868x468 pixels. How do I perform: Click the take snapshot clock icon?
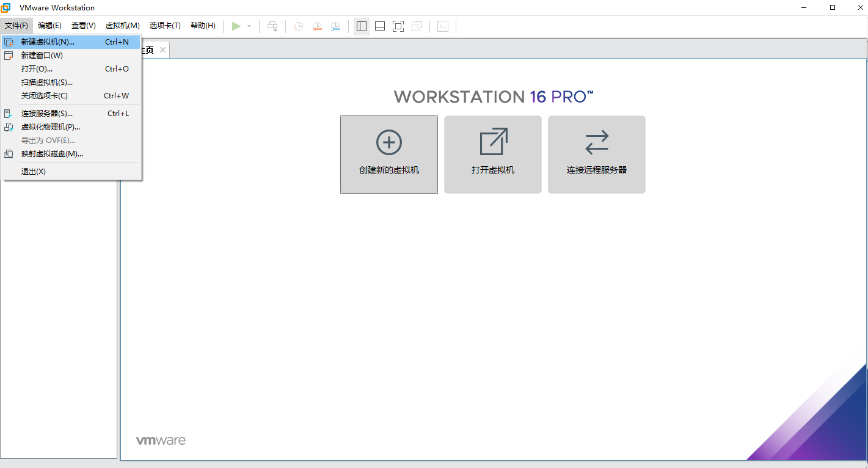pyautogui.click(x=298, y=26)
